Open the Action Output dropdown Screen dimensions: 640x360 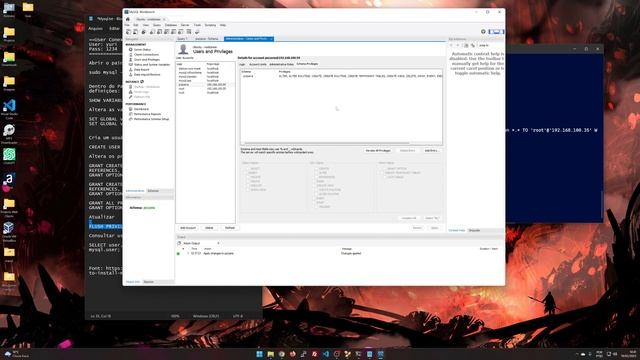200,243
